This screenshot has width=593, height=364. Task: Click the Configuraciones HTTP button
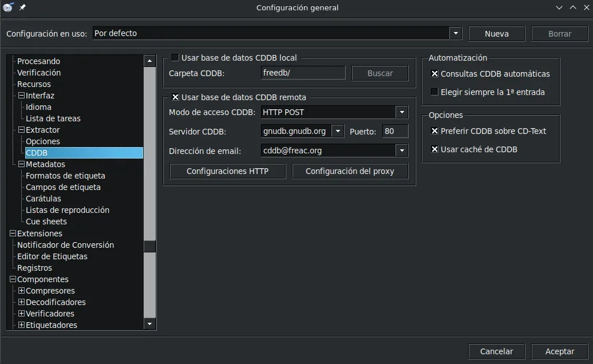tap(227, 171)
